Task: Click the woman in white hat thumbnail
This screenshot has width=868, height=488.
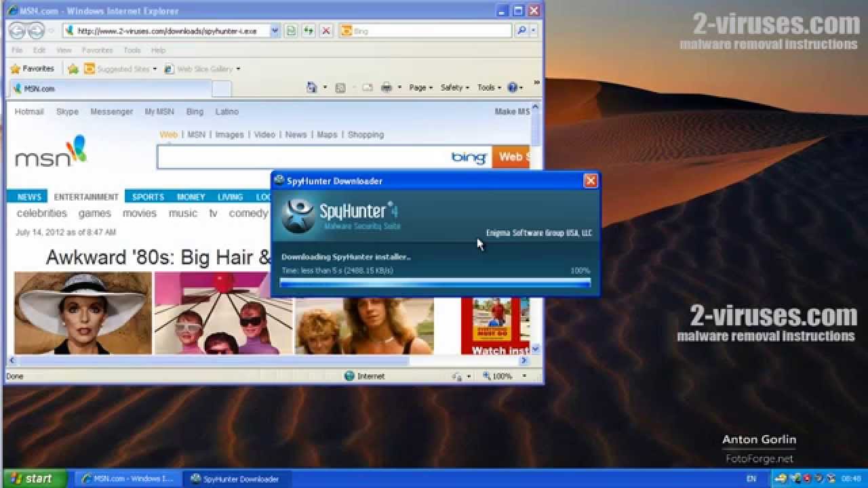Action: [x=83, y=312]
